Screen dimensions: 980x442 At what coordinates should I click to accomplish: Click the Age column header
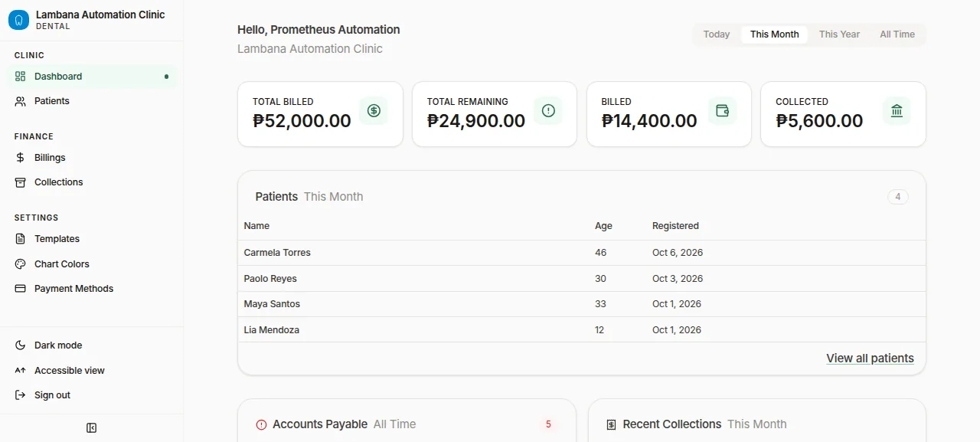[603, 226]
